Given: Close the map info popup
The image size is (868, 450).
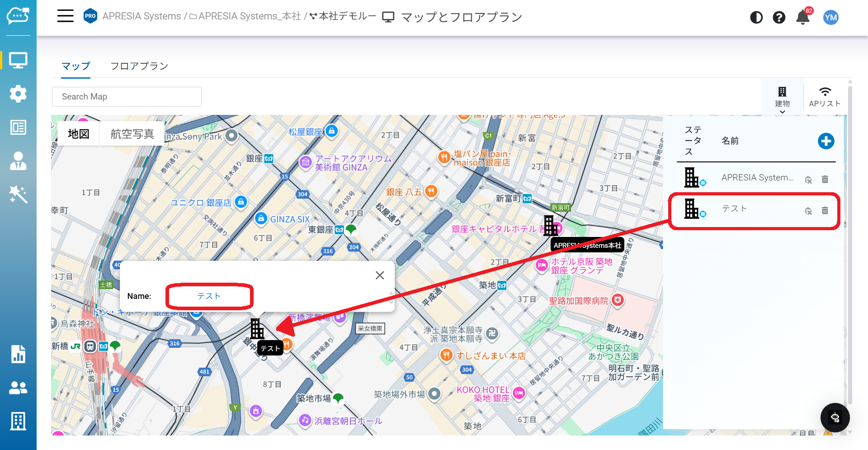Looking at the screenshot, I should (380, 275).
